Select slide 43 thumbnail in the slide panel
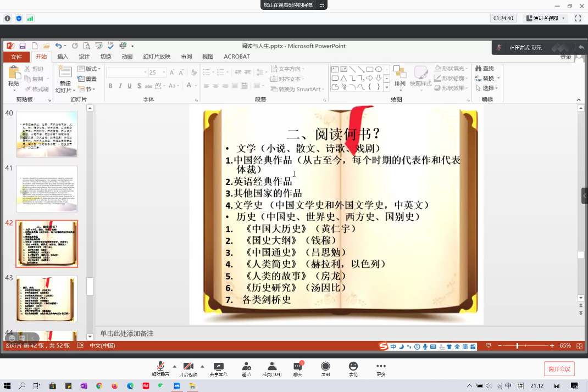The height and width of the screenshot is (392, 588). (47, 299)
